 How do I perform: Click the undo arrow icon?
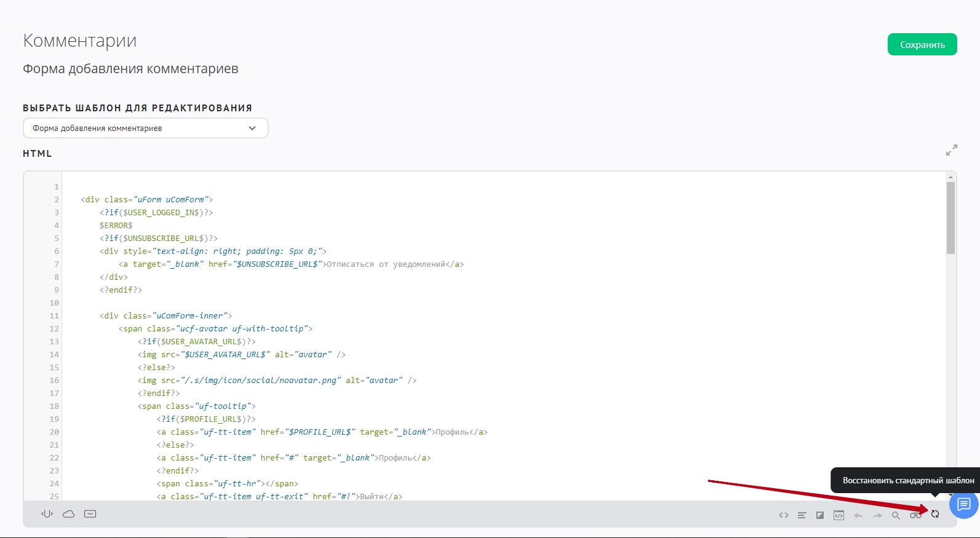[x=858, y=515]
